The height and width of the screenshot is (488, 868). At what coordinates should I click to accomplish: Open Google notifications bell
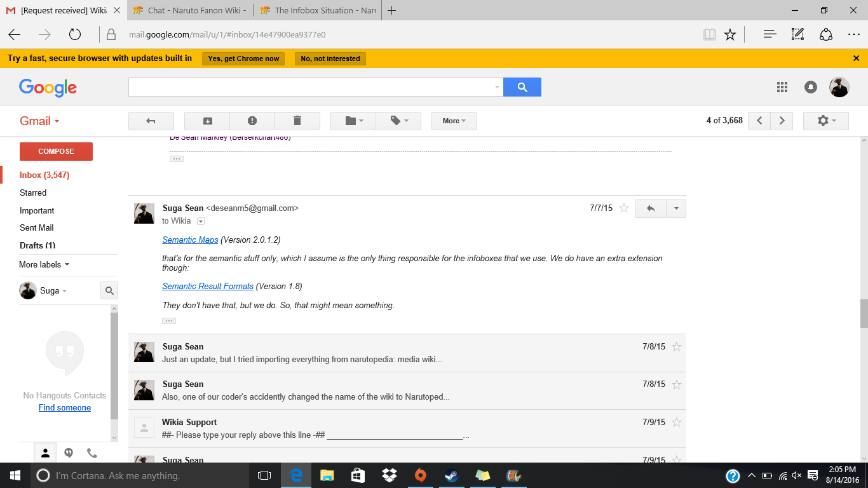tap(811, 87)
